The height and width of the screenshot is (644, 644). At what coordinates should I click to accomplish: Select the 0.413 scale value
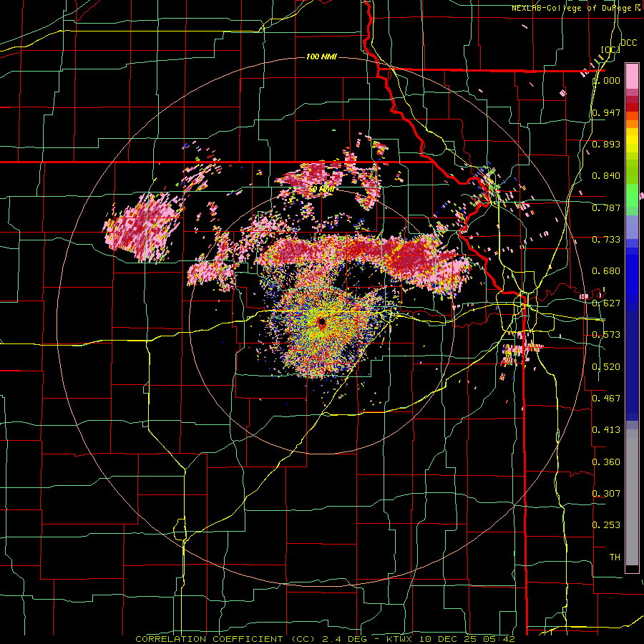(x=606, y=430)
